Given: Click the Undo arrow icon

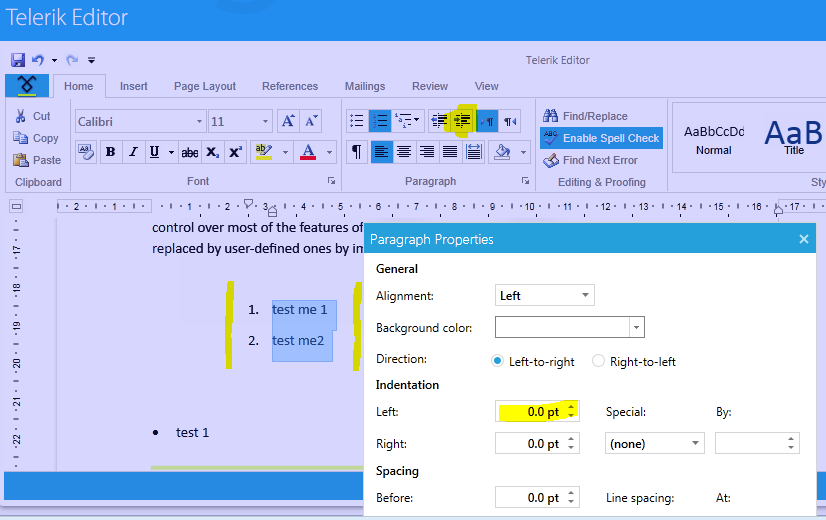Looking at the screenshot, I should point(38,60).
